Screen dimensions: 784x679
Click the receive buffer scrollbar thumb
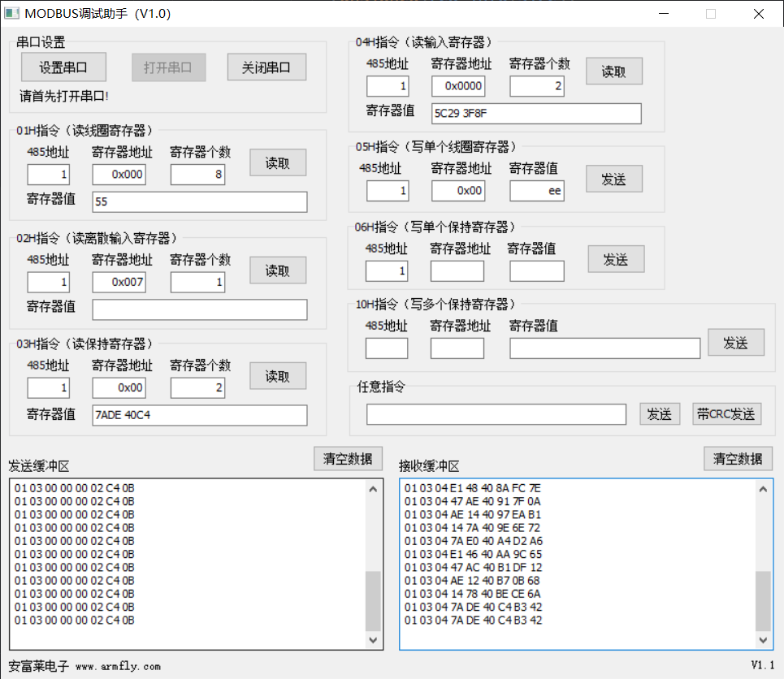[x=763, y=601]
